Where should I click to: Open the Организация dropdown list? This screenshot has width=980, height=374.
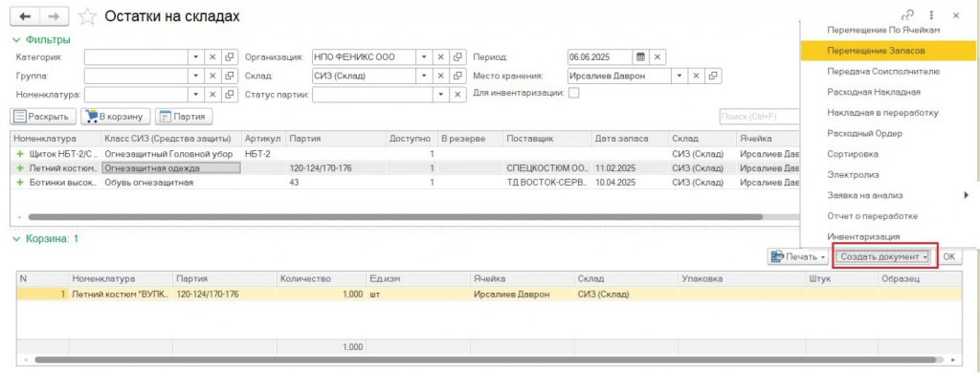424,56
